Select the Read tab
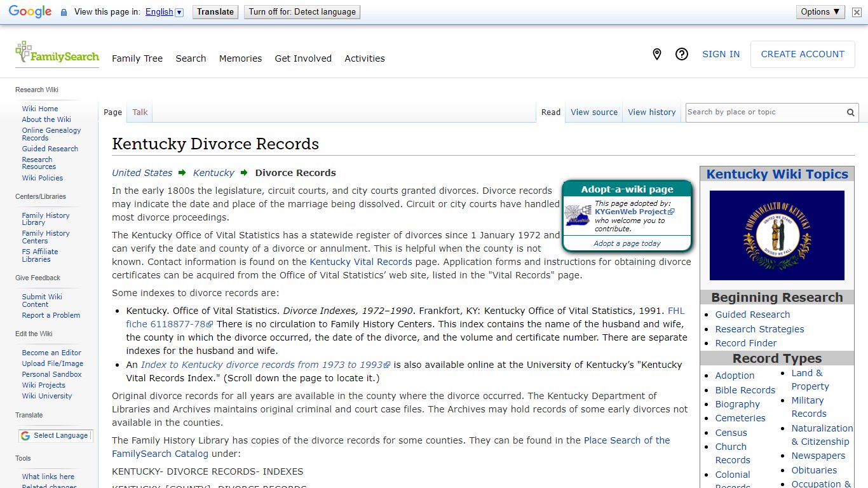This screenshot has height=488, width=868. point(551,112)
